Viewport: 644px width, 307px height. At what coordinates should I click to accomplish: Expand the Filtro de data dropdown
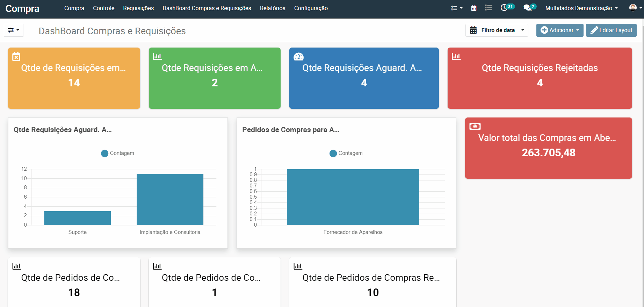point(497,30)
